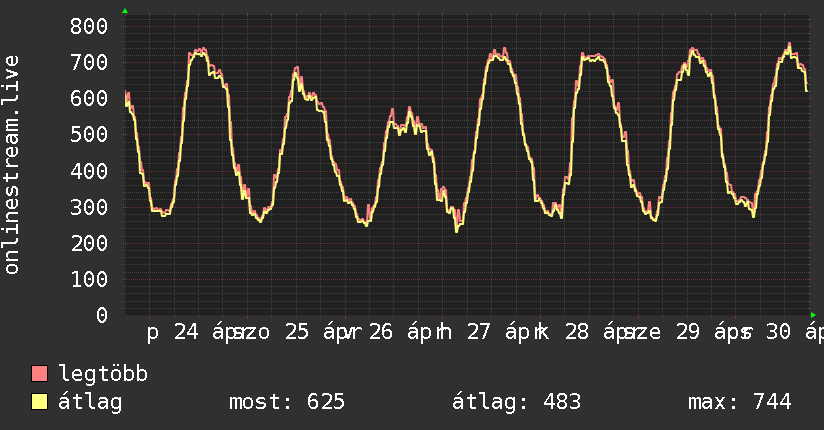
Task: Click the 'max: 744' maximum statistic
Action: point(739,402)
